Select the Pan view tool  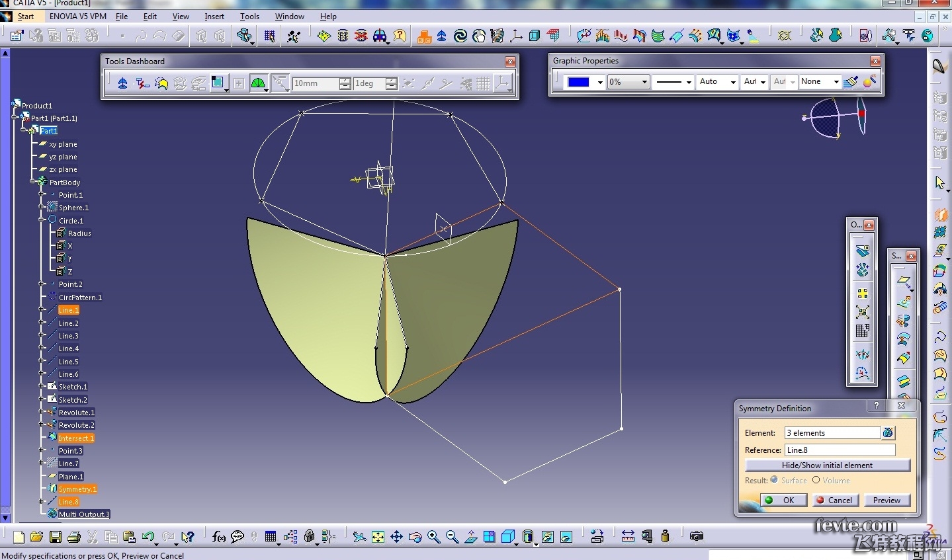[x=396, y=537]
